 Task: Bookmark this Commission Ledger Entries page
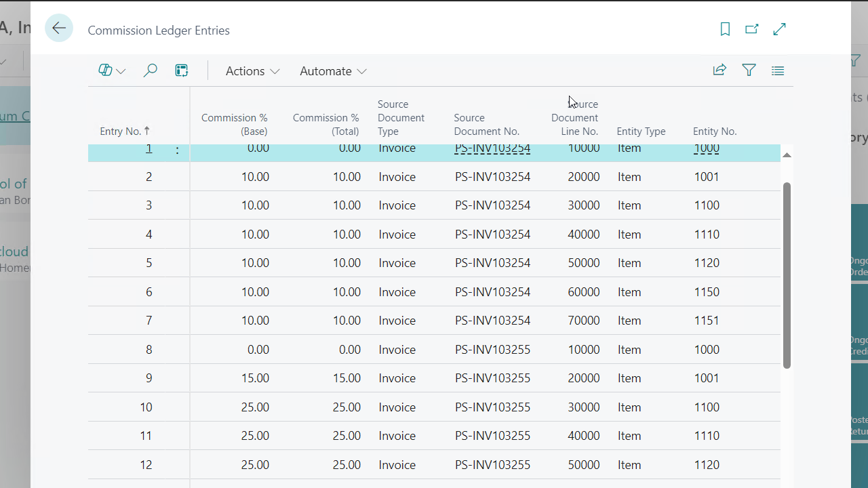(x=725, y=29)
